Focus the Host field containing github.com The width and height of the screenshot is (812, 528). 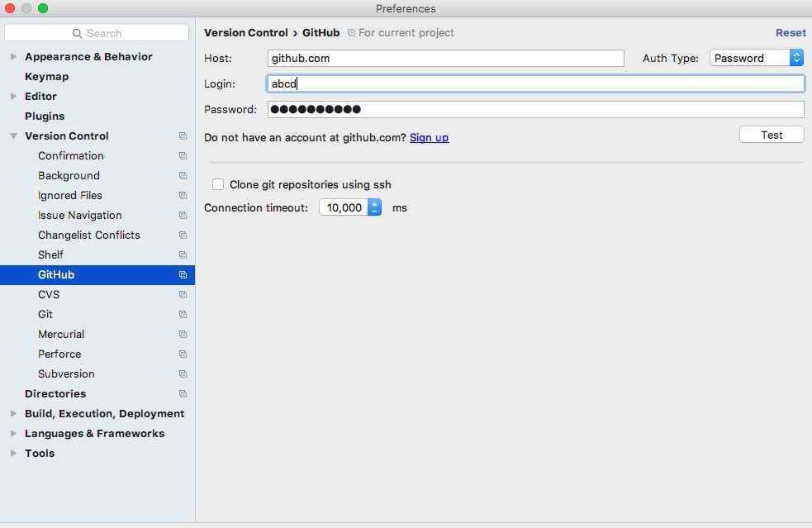point(446,58)
